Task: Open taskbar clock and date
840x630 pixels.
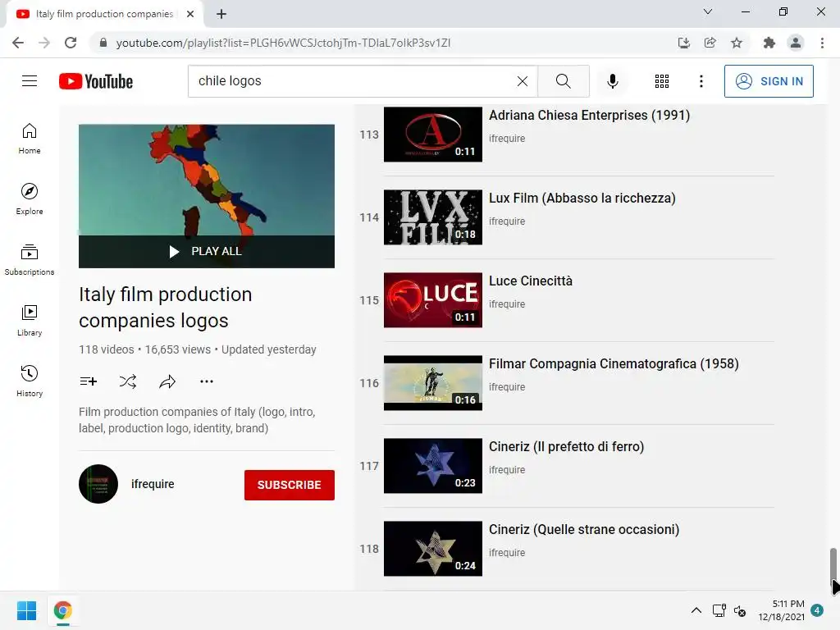Action: (781, 610)
